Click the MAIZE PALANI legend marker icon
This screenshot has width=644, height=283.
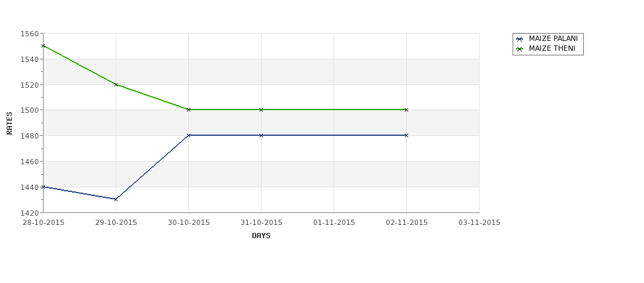pyautogui.click(x=520, y=39)
